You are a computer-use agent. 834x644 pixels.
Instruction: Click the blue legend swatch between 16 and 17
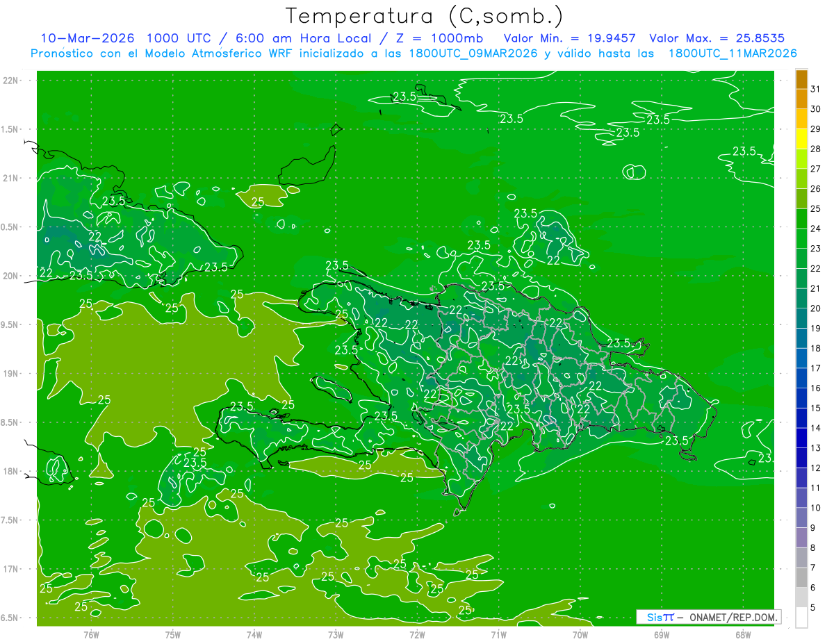pyautogui.click(x=801, y=378)
